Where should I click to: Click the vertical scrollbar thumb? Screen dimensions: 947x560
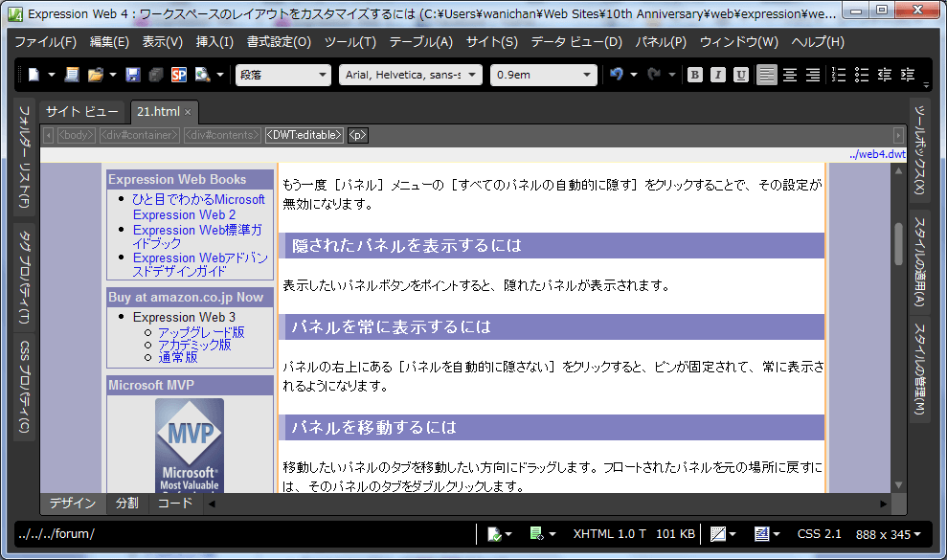pyautogui.click(x=899, y=244)
